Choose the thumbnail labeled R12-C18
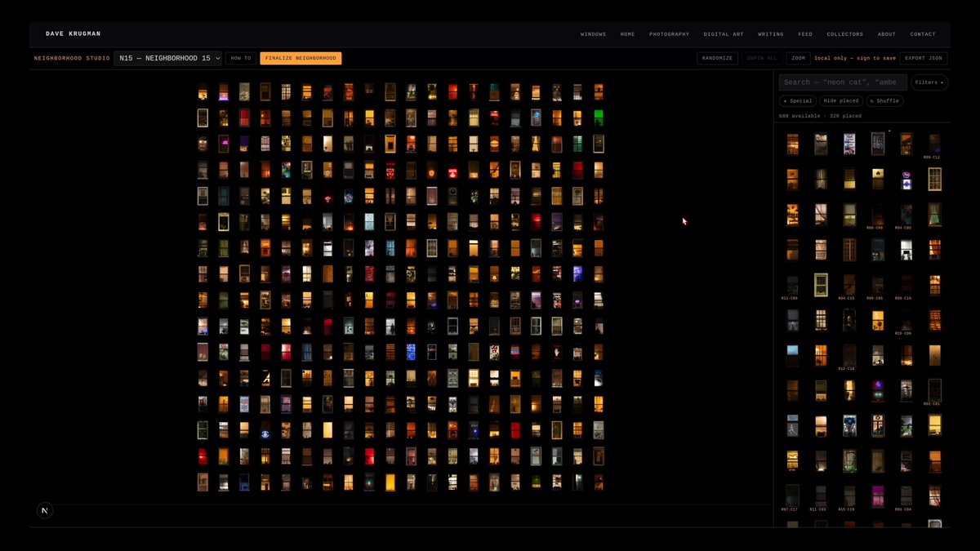The image size is (980, 551). click(849, 355)
